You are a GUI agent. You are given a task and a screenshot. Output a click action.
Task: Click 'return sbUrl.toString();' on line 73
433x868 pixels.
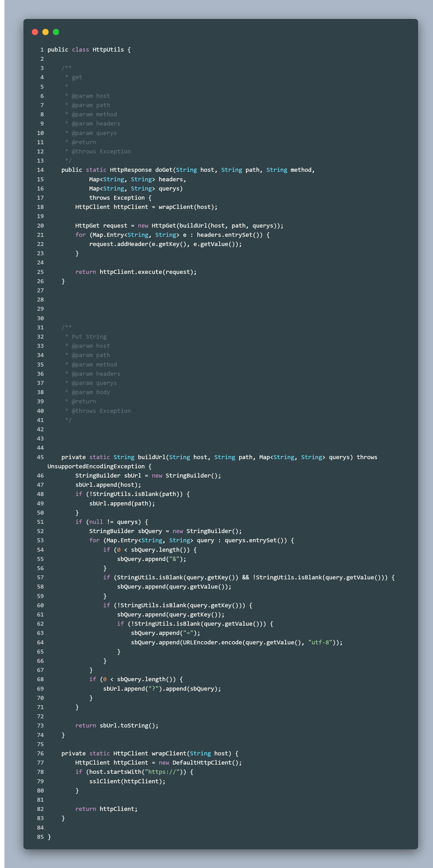tap(117, 725)
